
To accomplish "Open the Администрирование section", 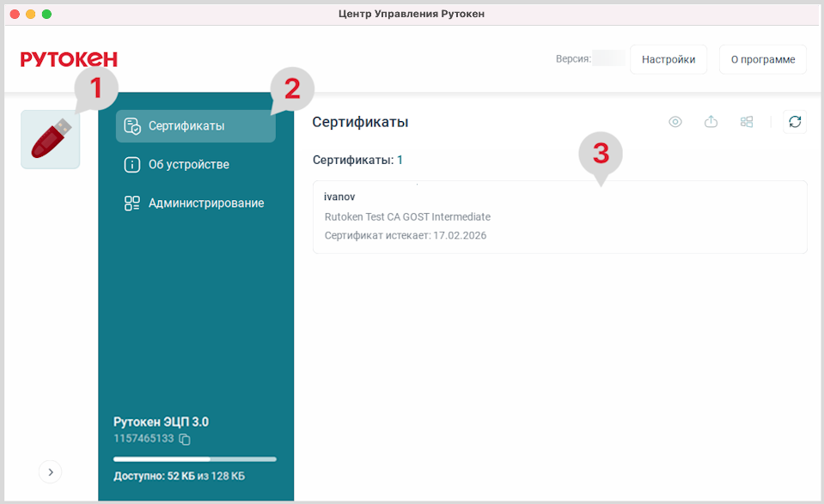I will 206,203.
